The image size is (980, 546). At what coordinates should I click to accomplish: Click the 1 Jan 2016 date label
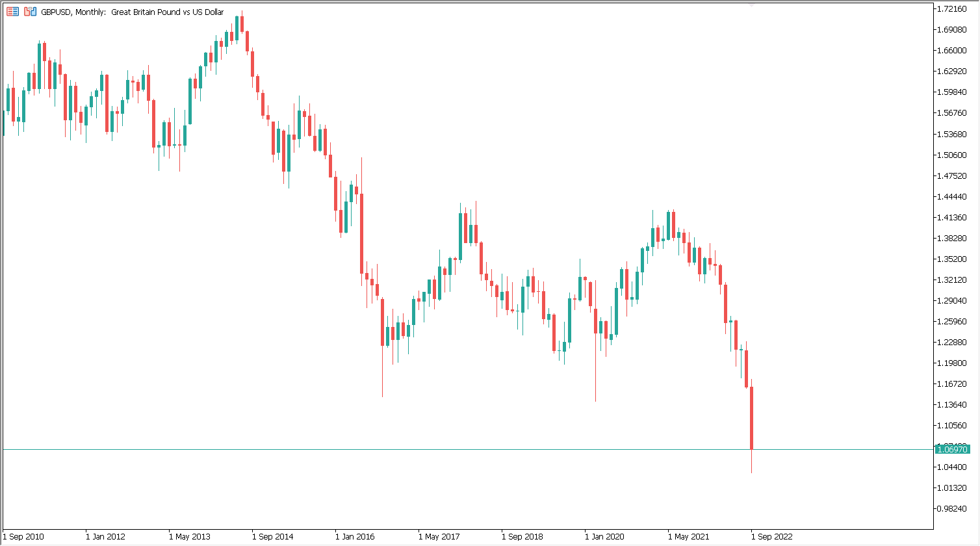coord(355,537)
